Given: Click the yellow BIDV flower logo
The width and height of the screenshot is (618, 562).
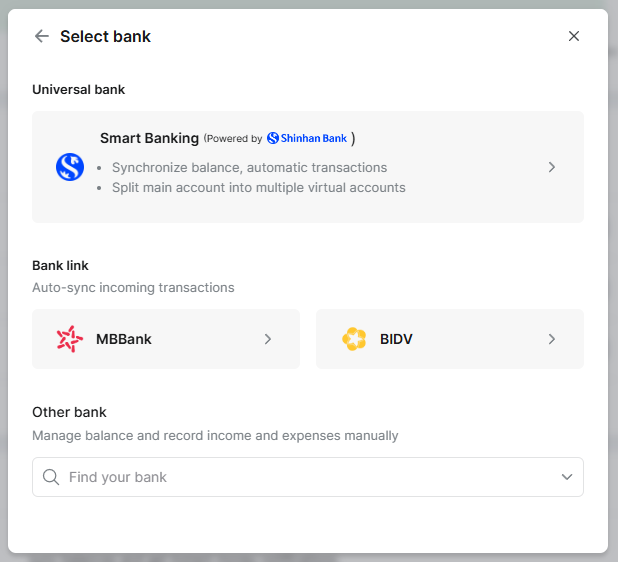Looking at the screenshot, I should click(x=354, y=339).
